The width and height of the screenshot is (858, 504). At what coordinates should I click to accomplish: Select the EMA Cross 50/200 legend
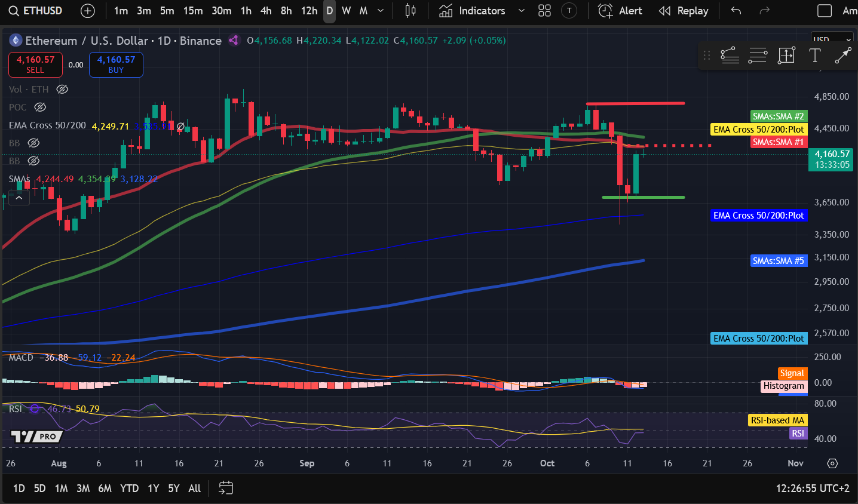(47, 125)
